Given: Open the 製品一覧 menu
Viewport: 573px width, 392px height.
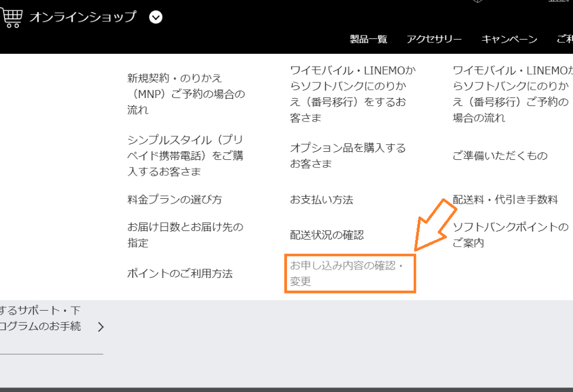Looking at the screenshot, I should coord(368,39).
